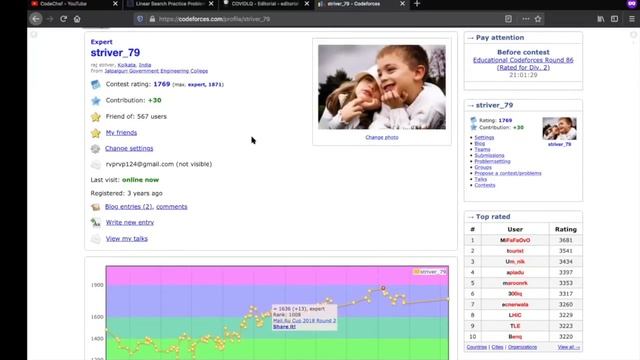This screenshot has width=640, height=360.
Task: Open the browser home page icon
Action: [x=77, y=19]
